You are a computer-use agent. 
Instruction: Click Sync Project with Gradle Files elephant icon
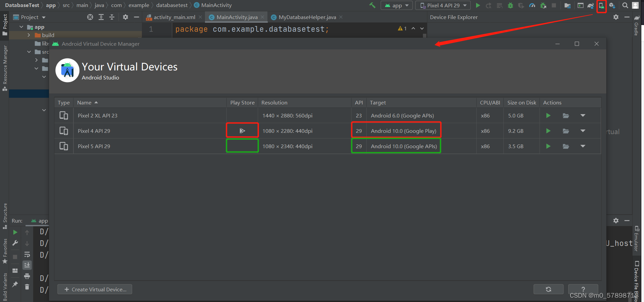(591, 5)
